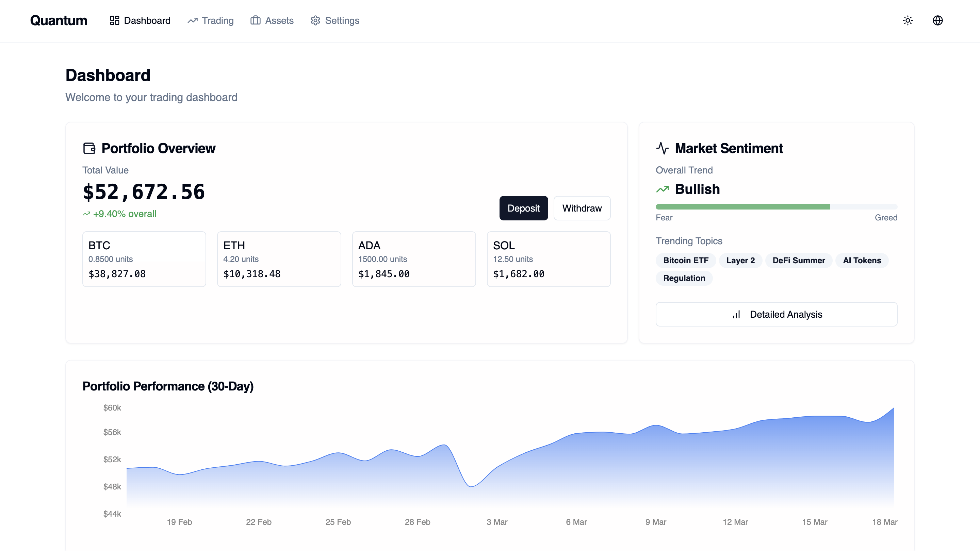Click the bar chart icon in Detailed Analysis
The height and width of the screenshot is (551, 980).
(736, 315)
